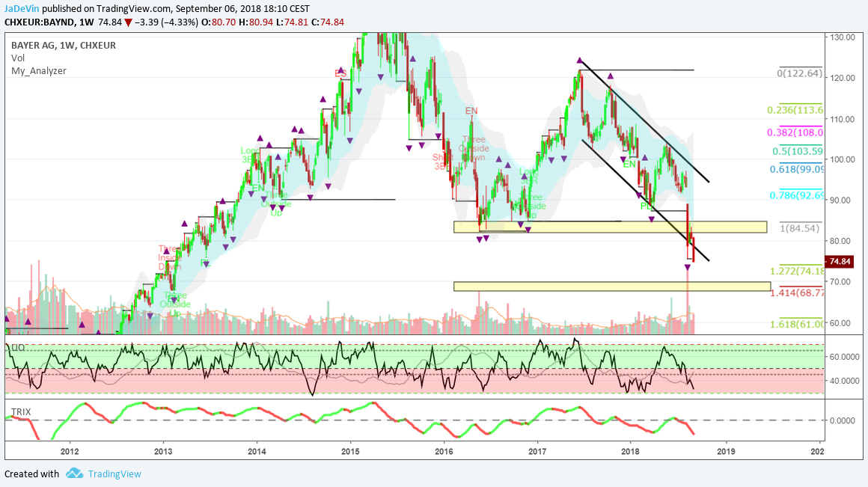
Task: Click the 2015 time axis label
Action: 350,451
